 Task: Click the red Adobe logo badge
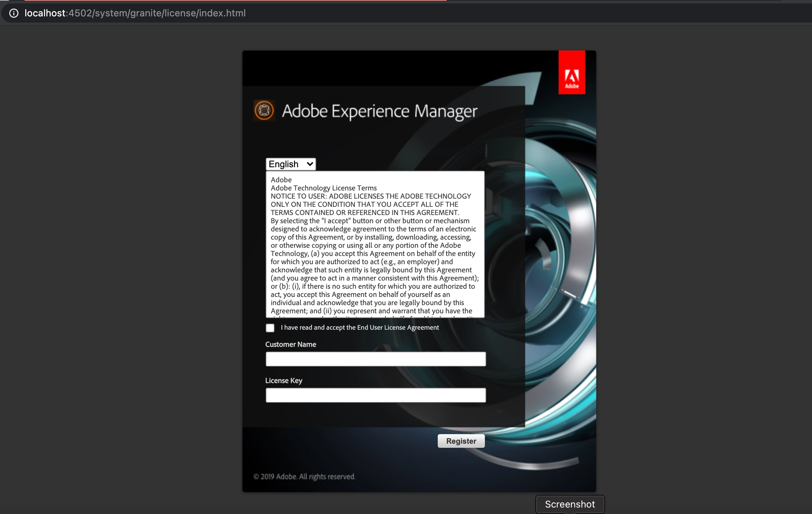click(x=572, y=72)
